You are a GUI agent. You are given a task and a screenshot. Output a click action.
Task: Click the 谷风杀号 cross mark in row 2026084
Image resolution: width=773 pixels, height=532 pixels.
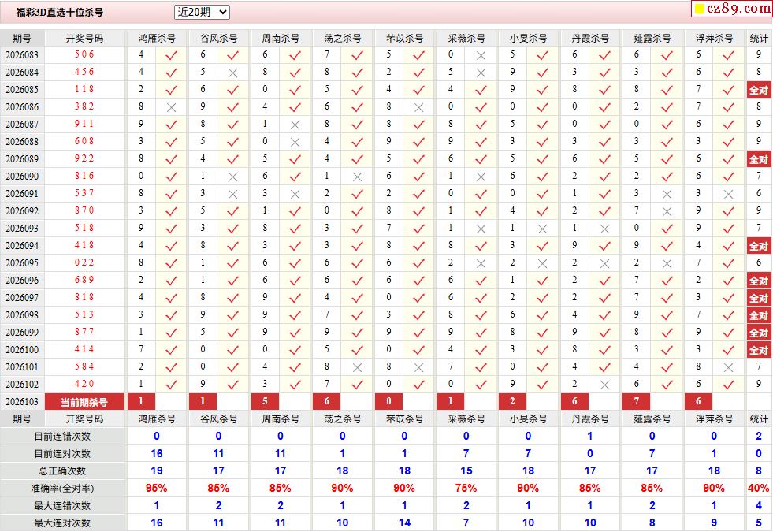(x=233, y=73)
